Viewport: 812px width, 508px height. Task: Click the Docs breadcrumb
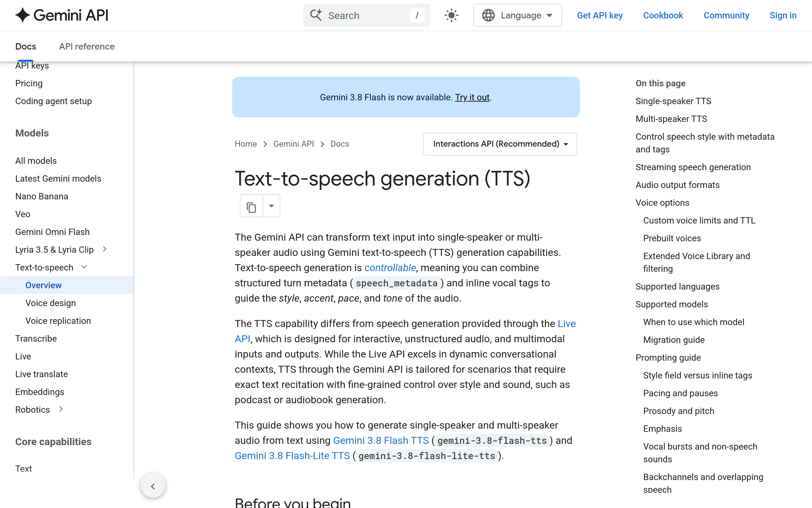pos(340,144)
